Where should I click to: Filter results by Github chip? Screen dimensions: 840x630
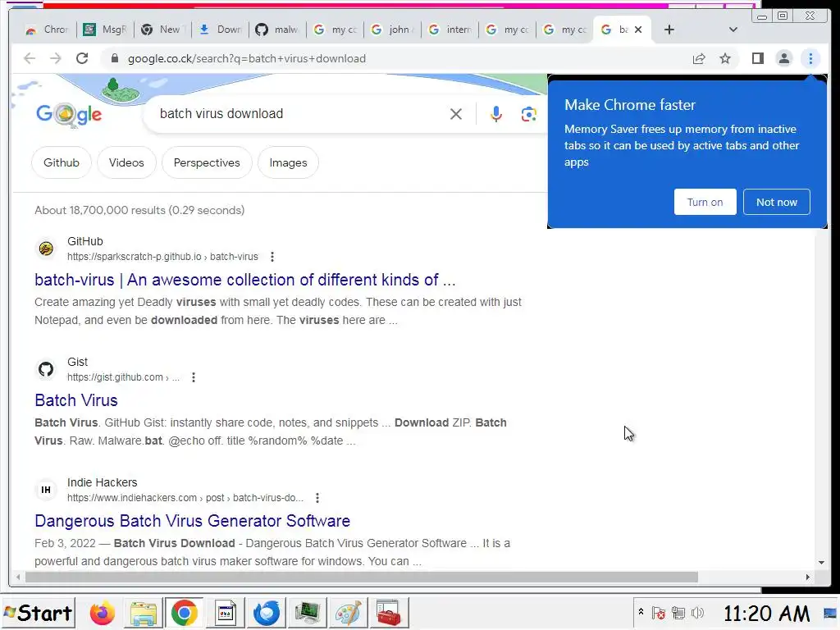pyautogui.click(x=61, y=162)
